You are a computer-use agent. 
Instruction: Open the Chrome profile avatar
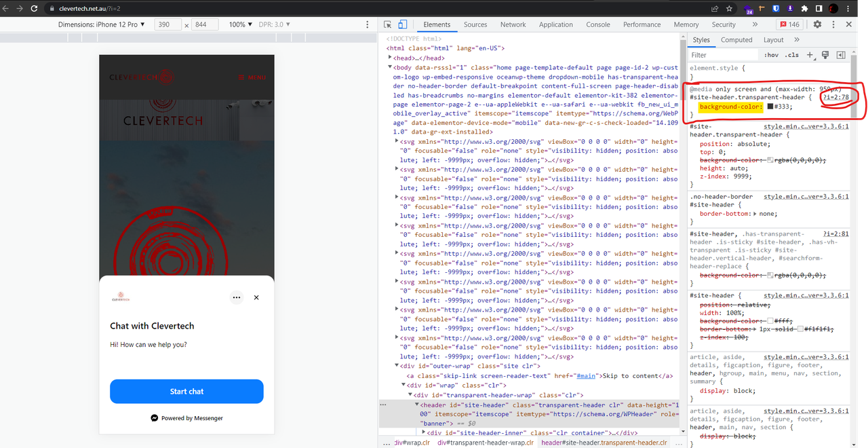pos(833,8)
